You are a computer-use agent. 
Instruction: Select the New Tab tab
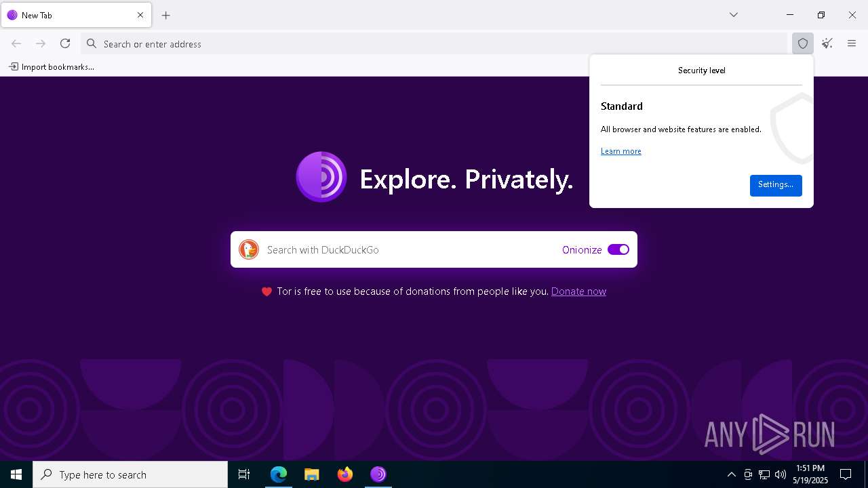pos(76,15)
